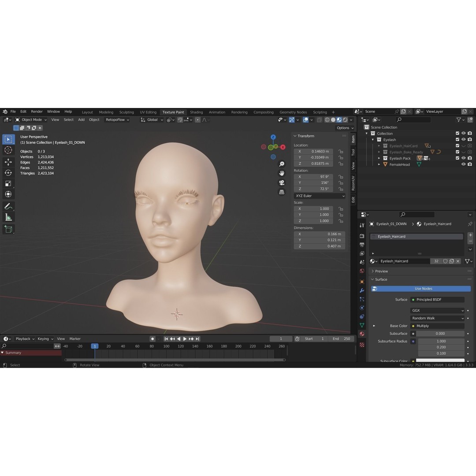Pick the Rotate tool
The image size is (476, 476).
coord(8,173)
